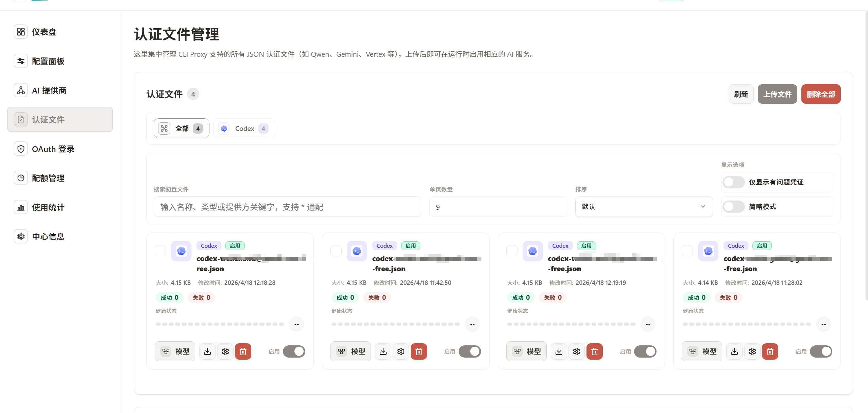
Task: Click the 上传文件 button
Action: tap(777, 94)
